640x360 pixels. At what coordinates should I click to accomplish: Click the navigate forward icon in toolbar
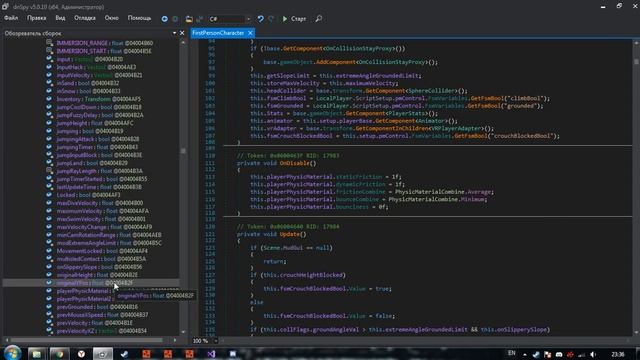pos(175,19)
